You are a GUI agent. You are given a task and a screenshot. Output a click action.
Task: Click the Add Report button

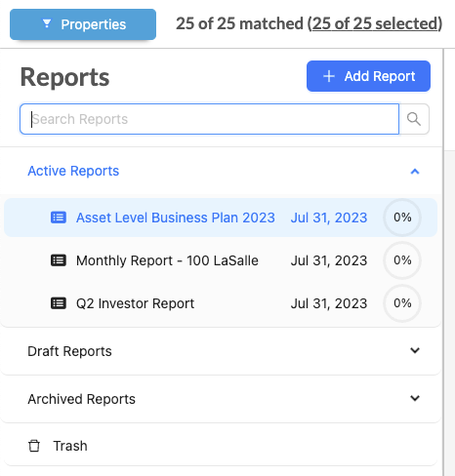[368, 76]
